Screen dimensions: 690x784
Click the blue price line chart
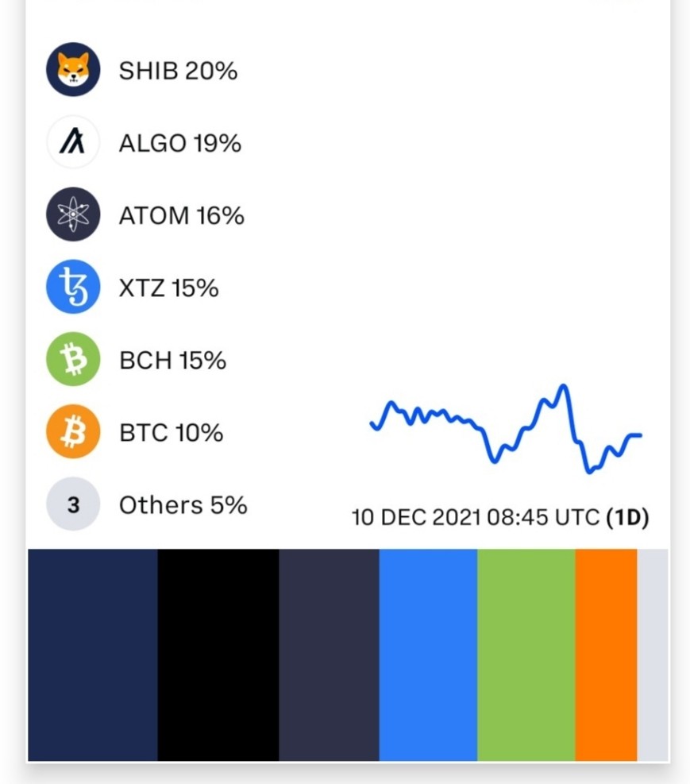(x=506, y=429)
